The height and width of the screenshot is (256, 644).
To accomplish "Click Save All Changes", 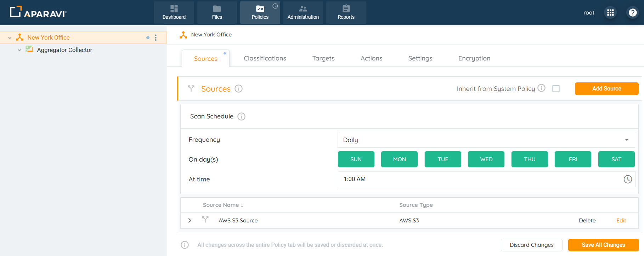I will [603, 245].
